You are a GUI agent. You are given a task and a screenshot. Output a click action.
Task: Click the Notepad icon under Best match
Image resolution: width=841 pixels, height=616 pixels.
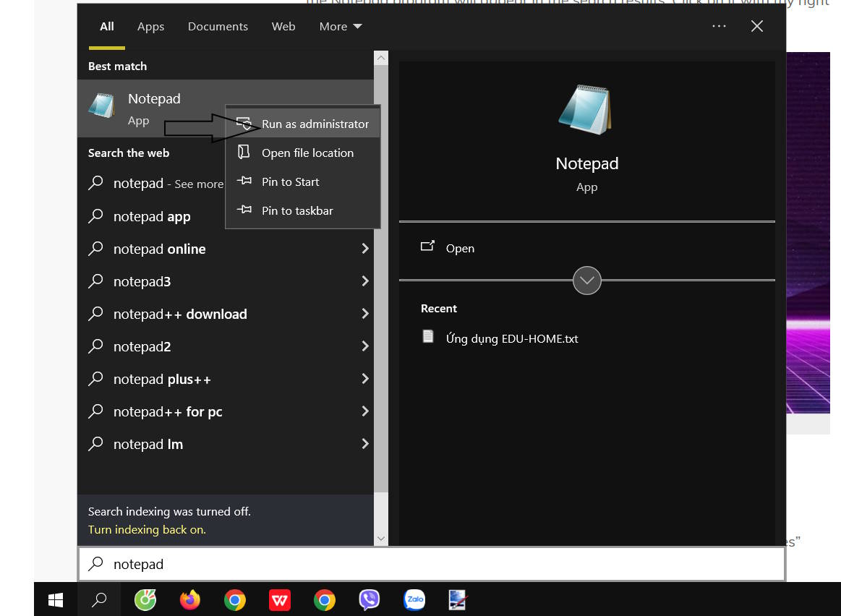coord(101,107)
